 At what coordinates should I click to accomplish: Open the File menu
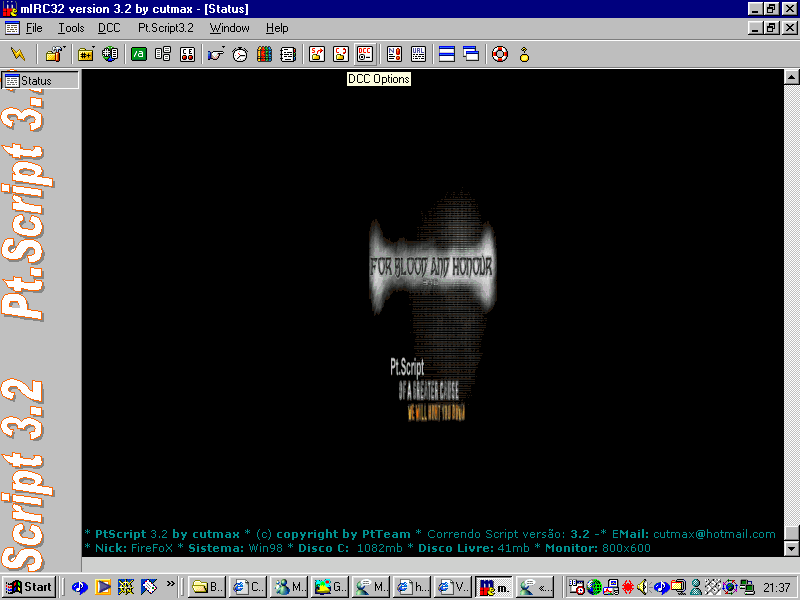pos(34,28)
